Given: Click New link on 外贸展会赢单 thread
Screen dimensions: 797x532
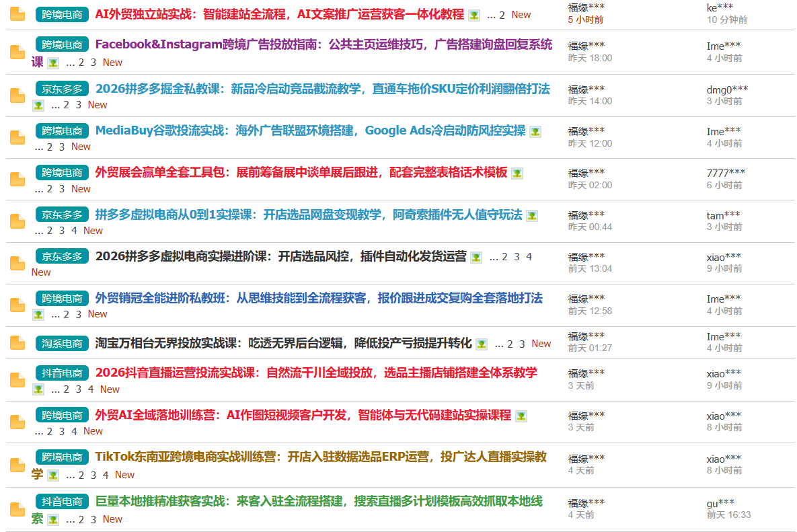Looking at the screenshot, I should coord(81,189).
